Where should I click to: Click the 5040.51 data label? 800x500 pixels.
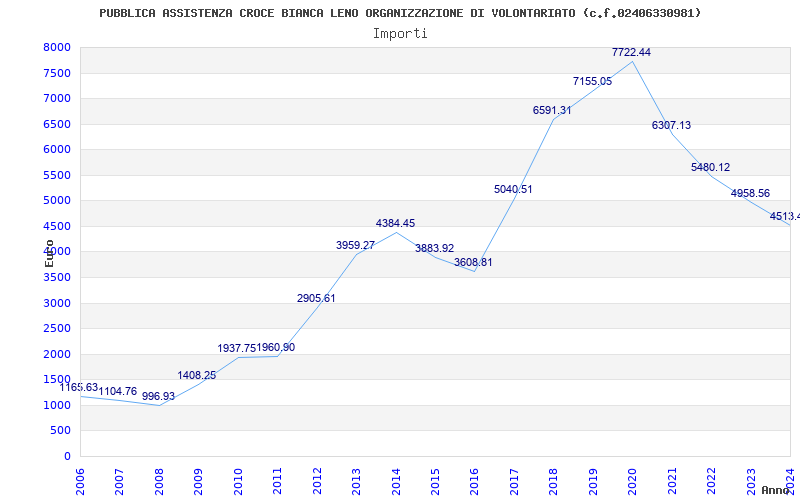513,189
